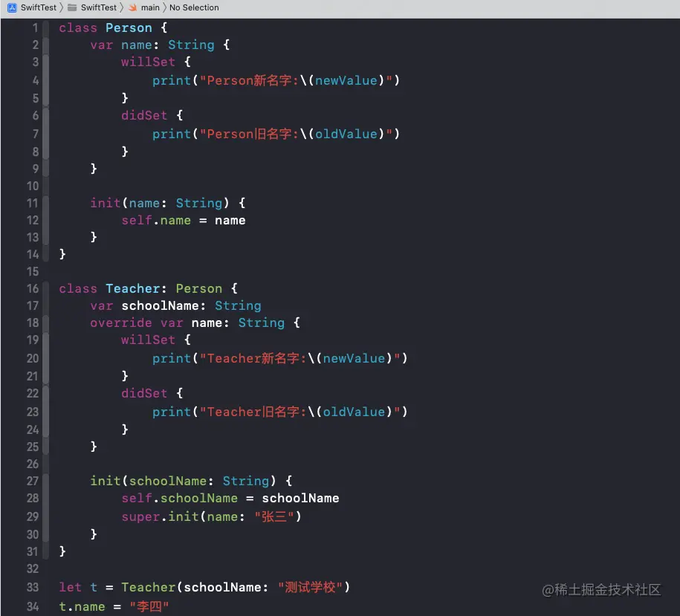Click the Swift file icon beside main
This screenshot has width=680, height=616.
pyautogui.click(x=133, y=7)
